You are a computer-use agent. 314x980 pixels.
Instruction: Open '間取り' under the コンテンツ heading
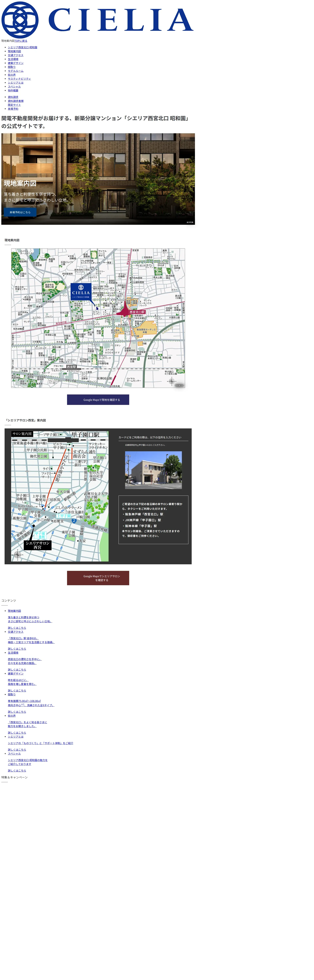12,694
